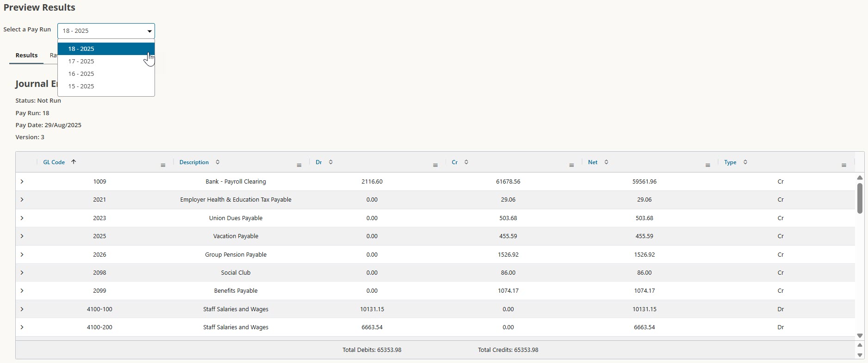Open the Cr column menu icon
868x363 pixels.
coord(571,165)
